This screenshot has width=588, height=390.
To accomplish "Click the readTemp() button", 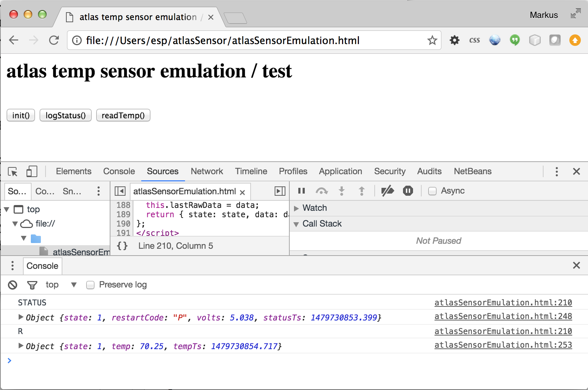I will click(123, 115).
